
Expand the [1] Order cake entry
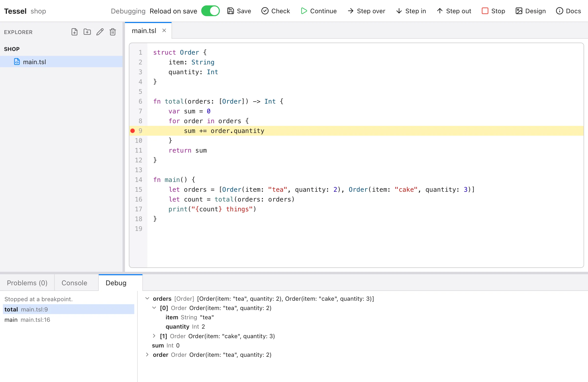pos(154,336)
